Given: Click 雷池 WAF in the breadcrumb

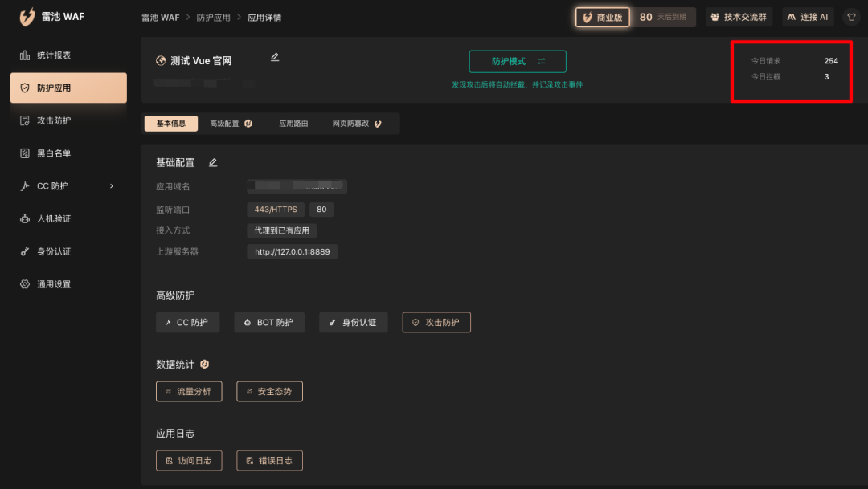Looking at the screenshot, I should [x=161, y=18].
